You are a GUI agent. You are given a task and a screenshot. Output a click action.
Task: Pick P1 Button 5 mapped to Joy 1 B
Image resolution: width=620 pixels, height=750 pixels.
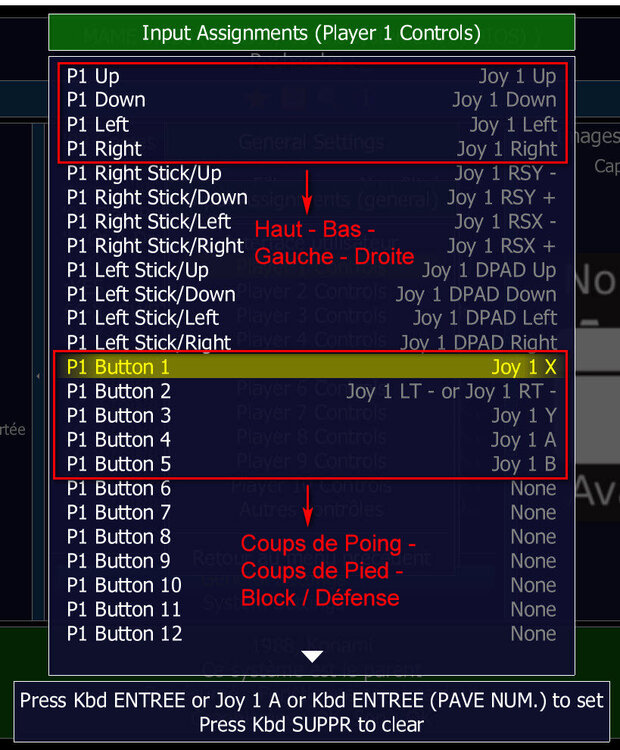point(311,464)
